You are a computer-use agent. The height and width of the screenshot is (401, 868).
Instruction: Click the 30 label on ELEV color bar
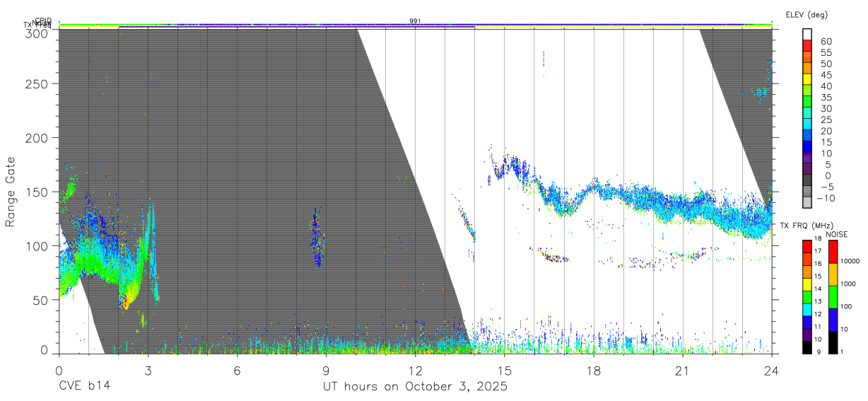point(826,108)
